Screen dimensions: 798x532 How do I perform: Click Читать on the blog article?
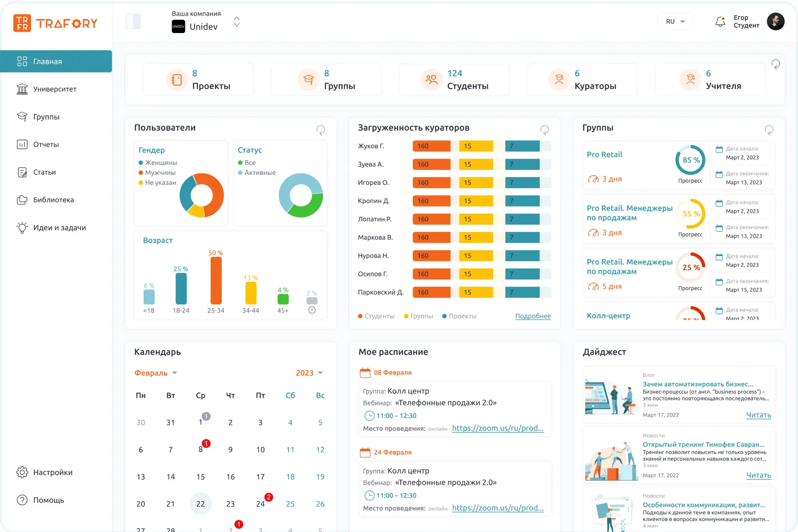pos(758,415)
